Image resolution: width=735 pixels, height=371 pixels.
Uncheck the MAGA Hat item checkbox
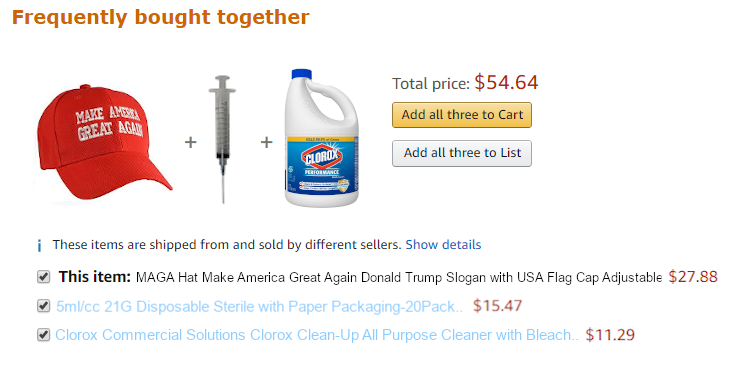[44, 277]
